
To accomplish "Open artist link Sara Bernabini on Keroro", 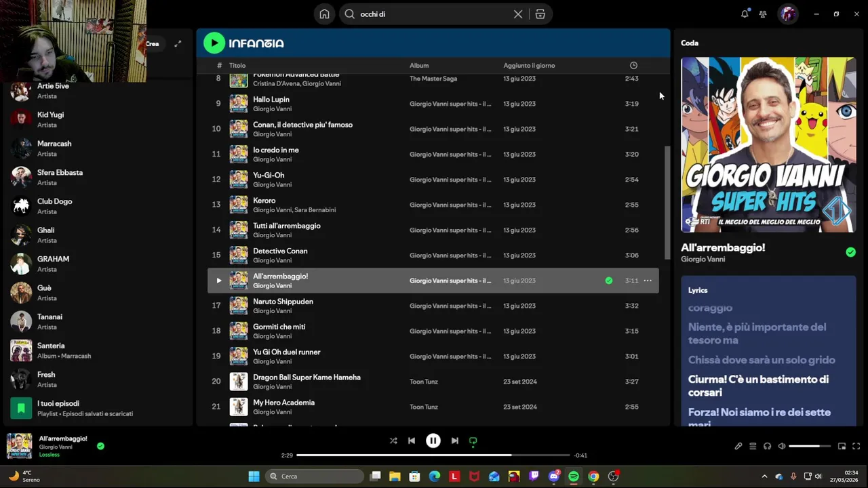I will pos(315,210).
